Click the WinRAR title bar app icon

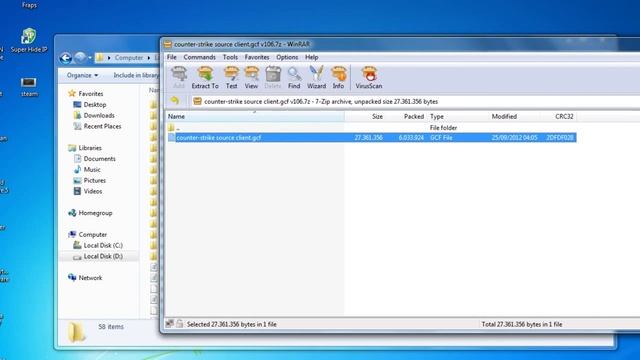(167, 44)
